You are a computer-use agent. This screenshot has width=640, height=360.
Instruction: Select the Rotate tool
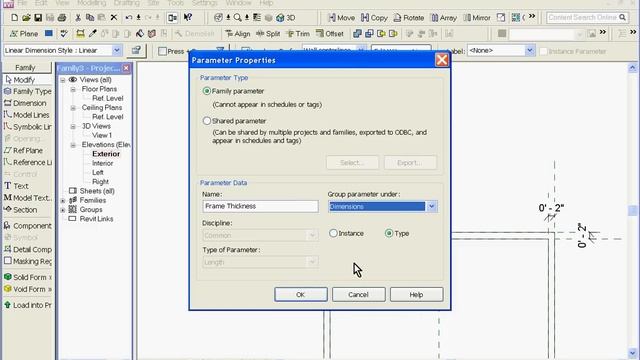[409, 18]
